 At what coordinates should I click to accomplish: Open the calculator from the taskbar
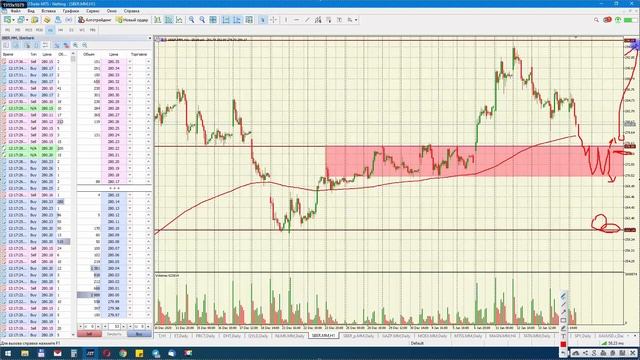(74, 353)
